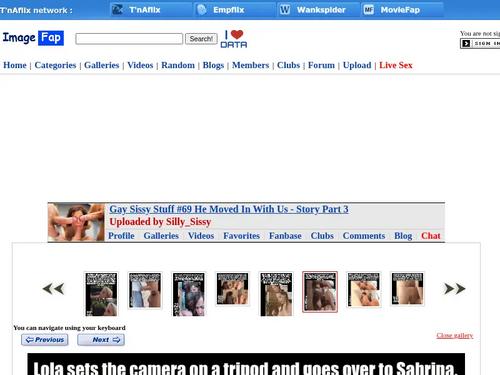Image resolution: width=500 pixels, height=375 pixels.
Task: Click the red Live Sex link
Action: tap(396, 65)
